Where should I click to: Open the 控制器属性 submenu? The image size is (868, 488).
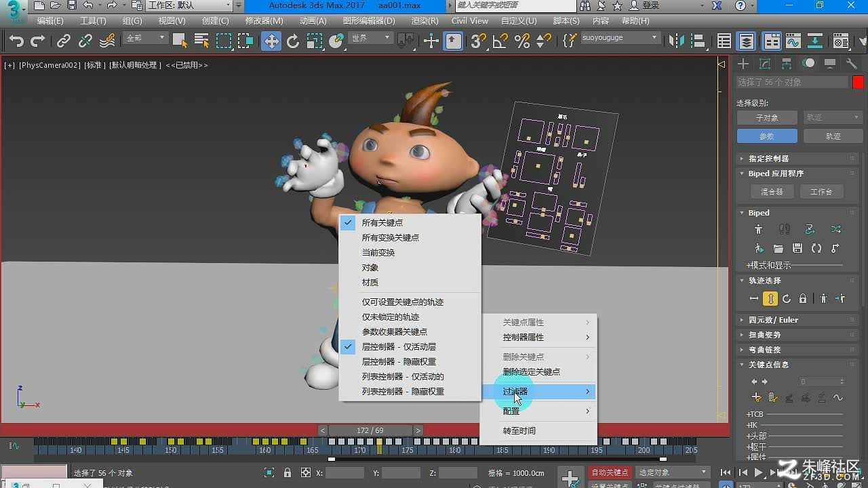[538, 338]
